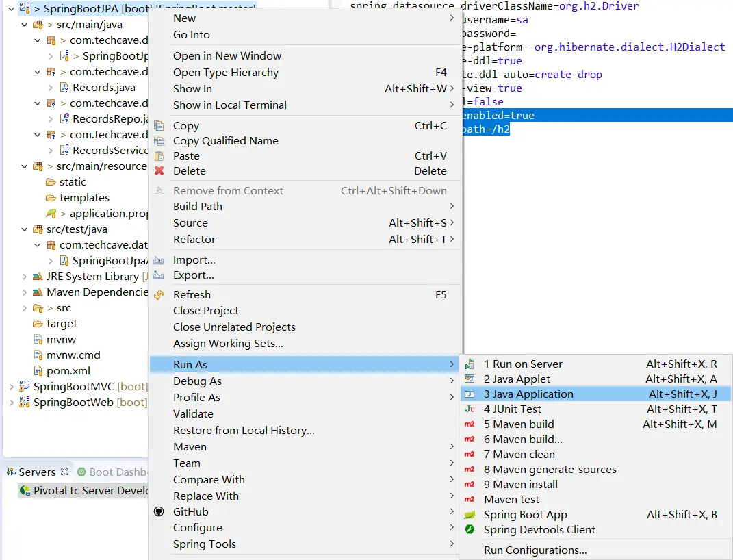Select Open Type Hierarchy menu item
The height and width of the screenshot is (560, 733).
[305, 72]
